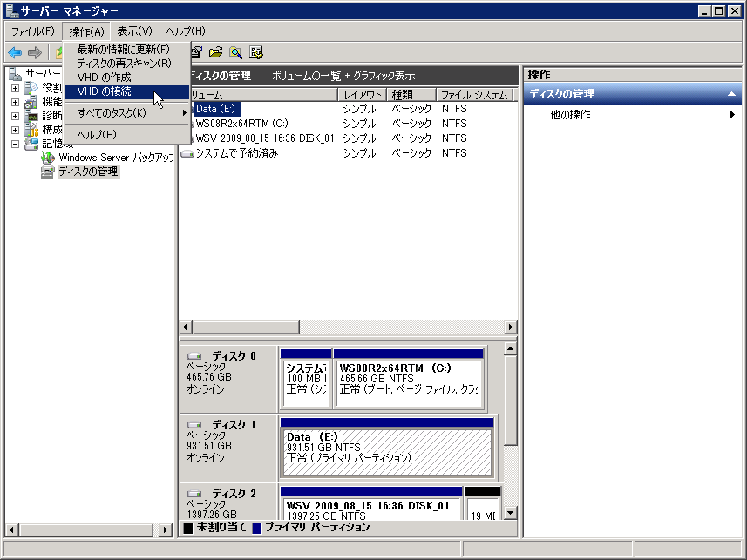Choose VHD の作成 from menu
This screenshot has width=747, height=560.
point(105,78)
